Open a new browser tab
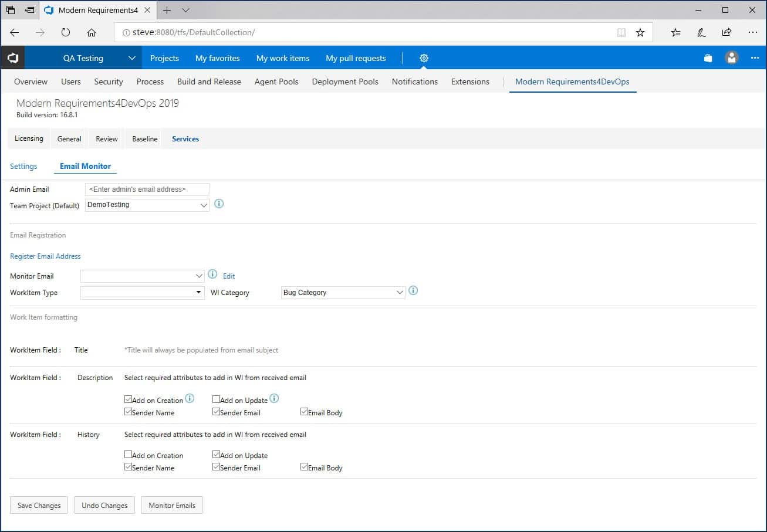 (x=167, y=10)
